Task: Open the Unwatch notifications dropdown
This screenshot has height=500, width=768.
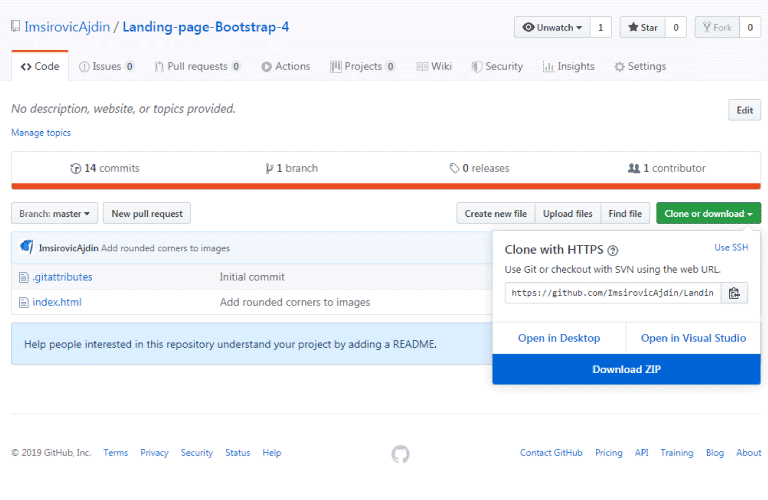Action: [552, 27]
